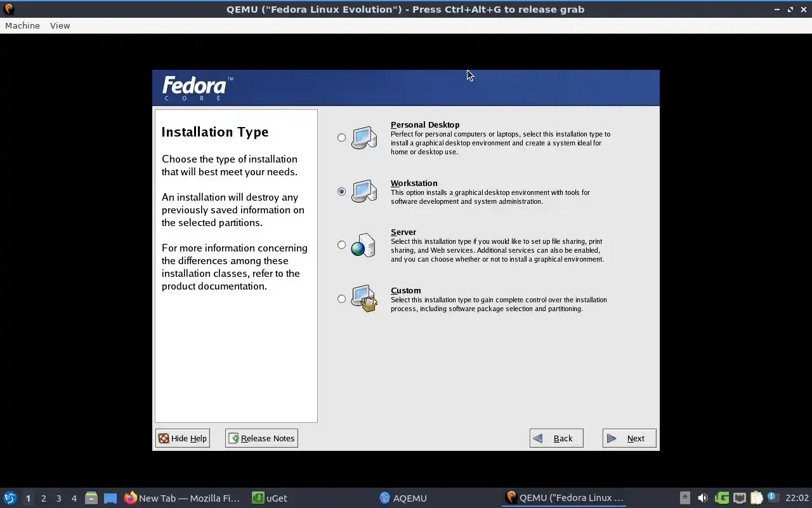The image size is (812, 508).
Task: Click the Personal Desktop label
Action: coord(425,124)
